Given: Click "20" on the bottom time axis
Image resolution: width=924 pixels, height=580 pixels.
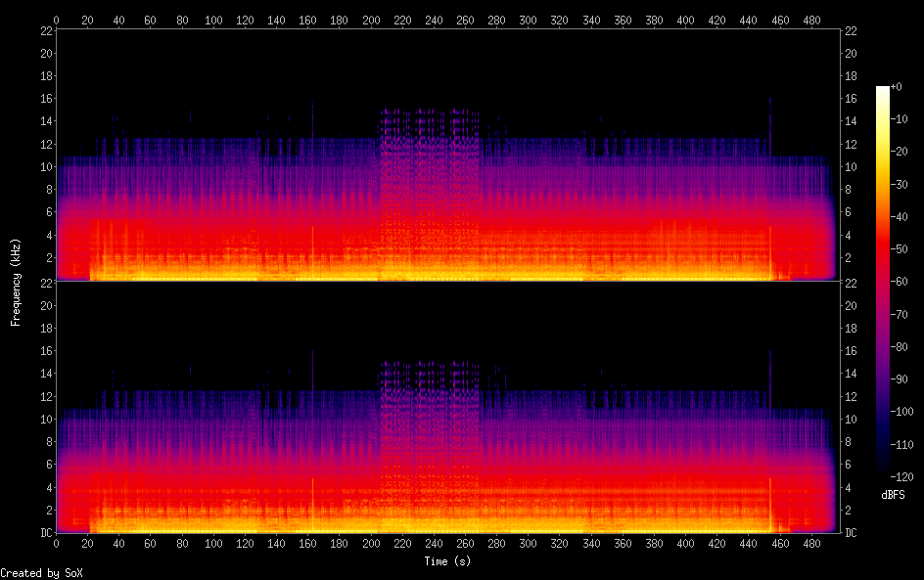Looking at the screenshot, I should [x=87, y=544].
